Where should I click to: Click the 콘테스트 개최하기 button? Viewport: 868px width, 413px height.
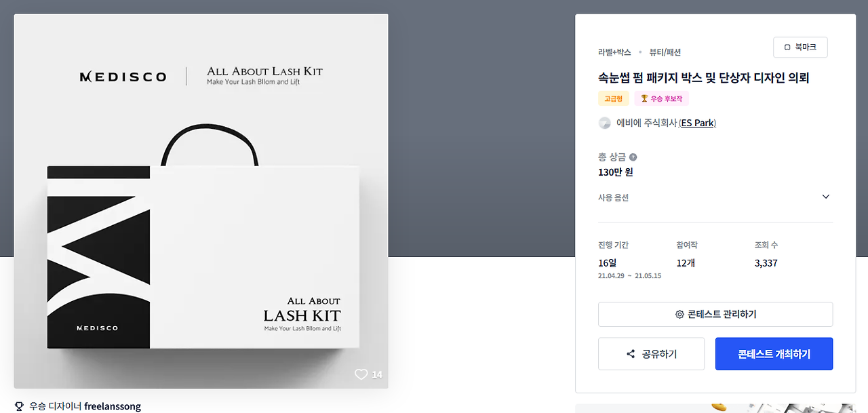click(774, 354)
